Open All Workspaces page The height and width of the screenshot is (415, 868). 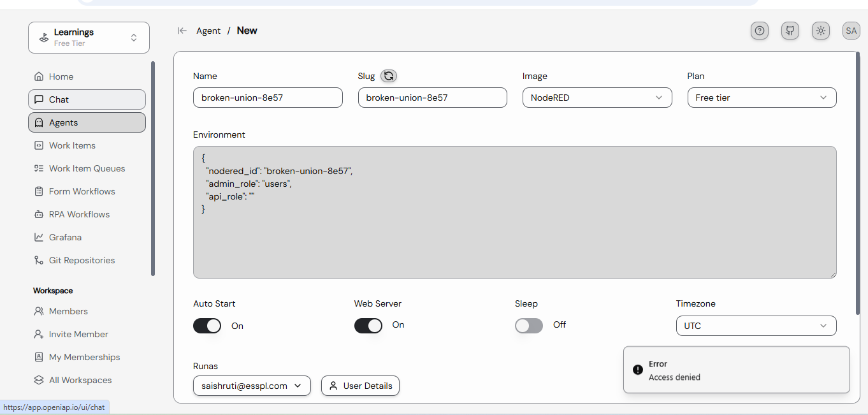pos(87,380)
